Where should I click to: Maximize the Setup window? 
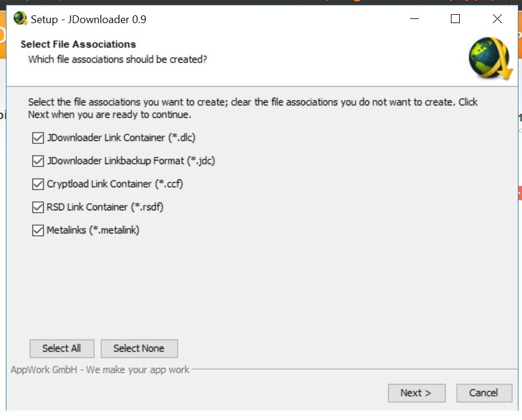point(455,18)
